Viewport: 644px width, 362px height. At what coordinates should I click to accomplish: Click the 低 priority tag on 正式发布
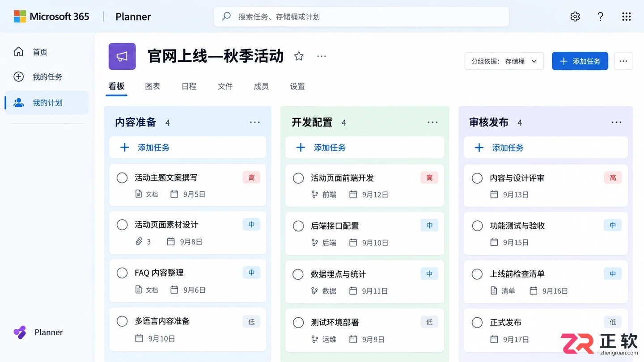pos(613,322)
